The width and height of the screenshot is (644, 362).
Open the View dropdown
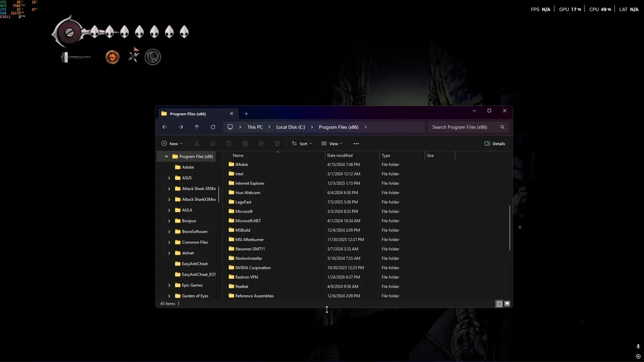332,144
